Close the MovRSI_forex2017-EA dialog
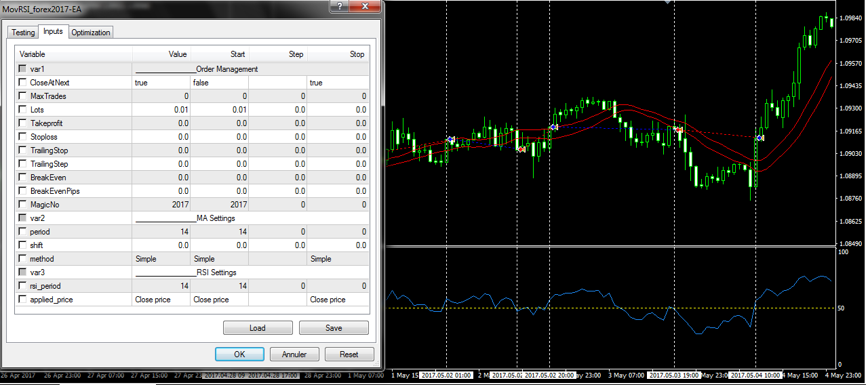Screen dimensions: 868x385 tap(366, 7)
